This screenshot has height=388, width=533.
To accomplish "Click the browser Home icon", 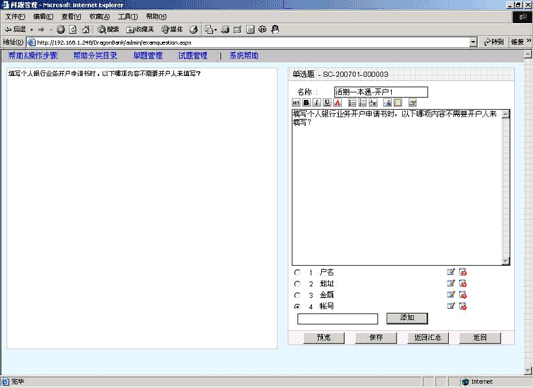I will (x=86, y=30).
